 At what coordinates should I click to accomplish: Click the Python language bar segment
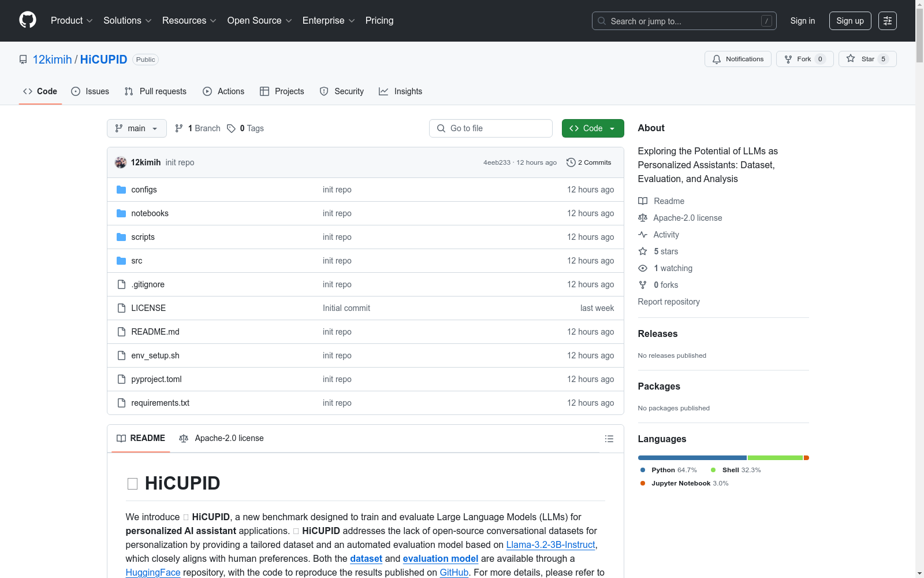point(692,458)
